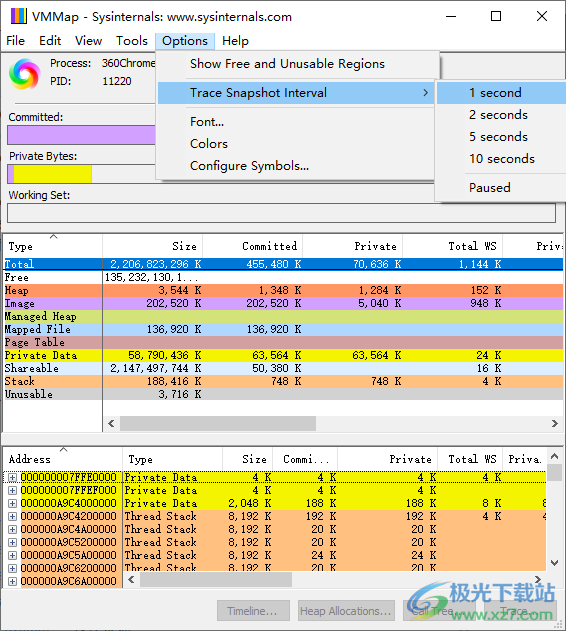Expand the 000000A9C4A00000 address row
Image resolution: width=566 pixels, height=631 pixels.
tap(12, 529)
